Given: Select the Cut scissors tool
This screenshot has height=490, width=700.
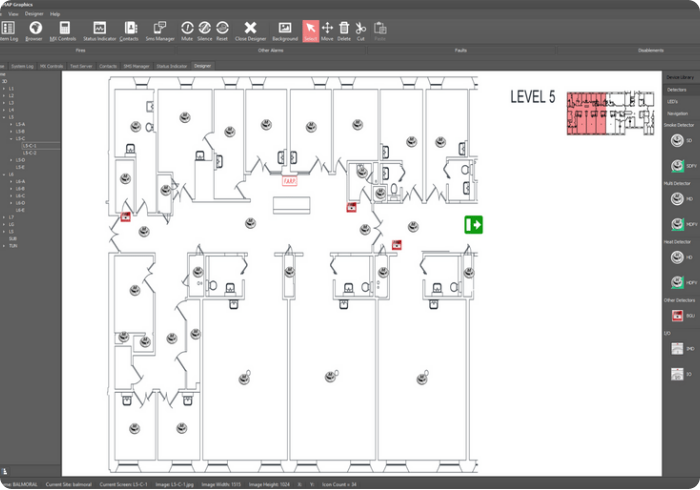Looking at the screenshot, I should (x=361, y=29).
